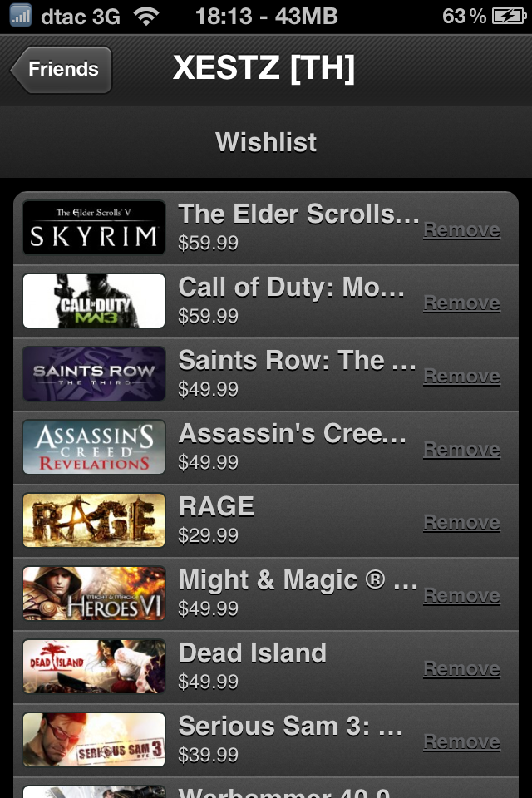The width and height of the screenshot is (532, 798).
Task: Open the Dead Island thumbnail
Action: point(94,667)
